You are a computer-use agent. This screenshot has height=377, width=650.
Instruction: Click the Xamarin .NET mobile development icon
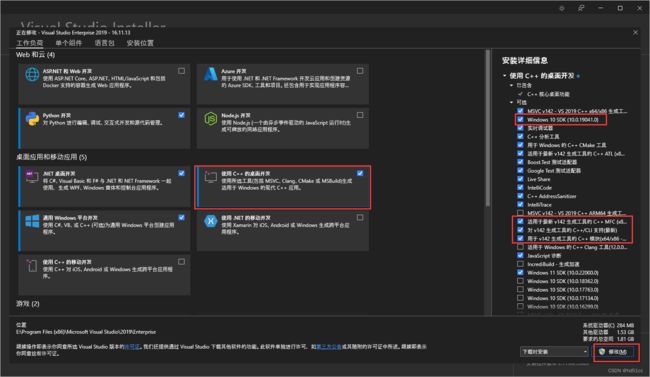pyautogui.click(x=211, y=221)
